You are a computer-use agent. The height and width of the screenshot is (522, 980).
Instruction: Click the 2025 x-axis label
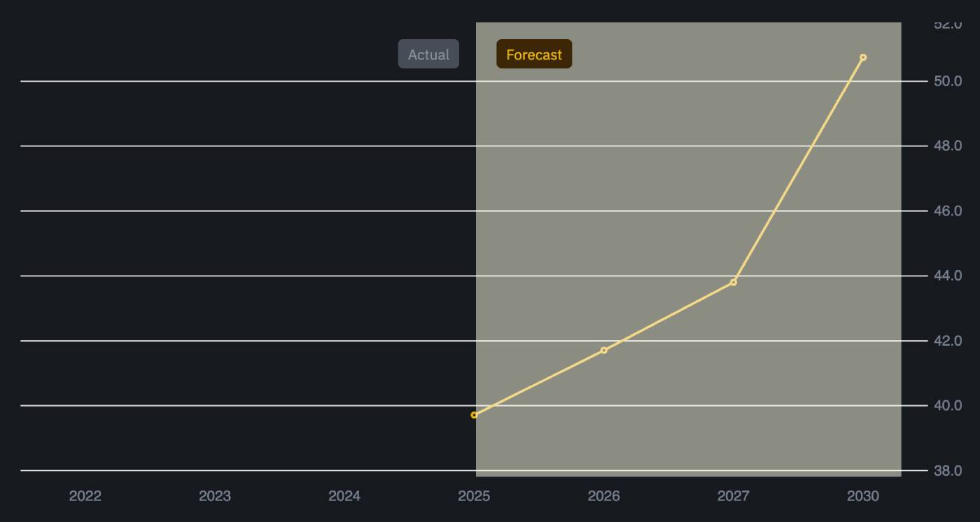pos(474,496)
